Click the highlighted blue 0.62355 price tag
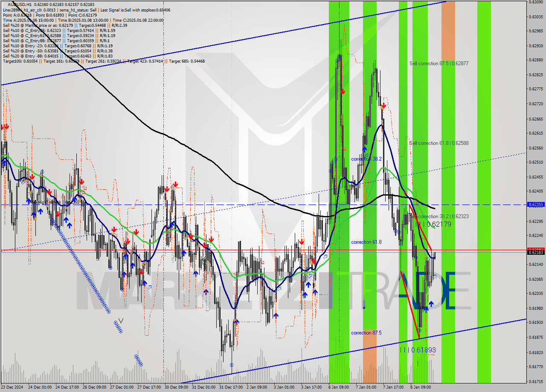This screenshot has width=546, height=392. pos(536,205)
